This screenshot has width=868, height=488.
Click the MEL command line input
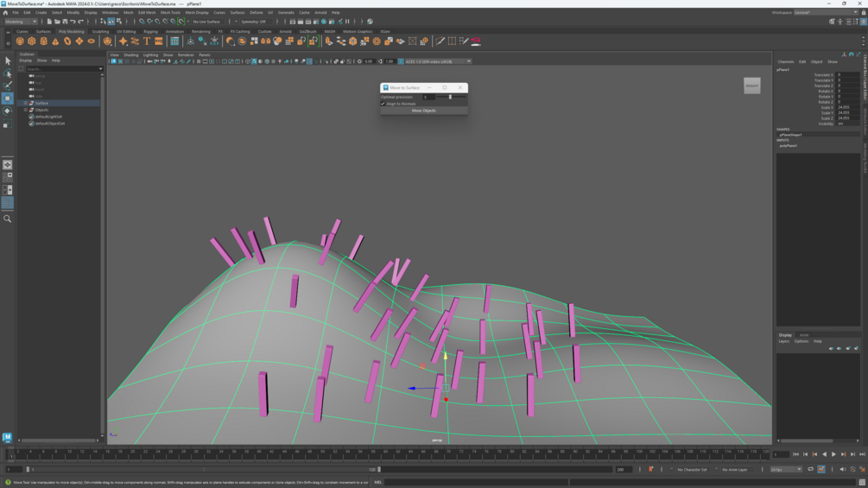click(x=476, y=483)
